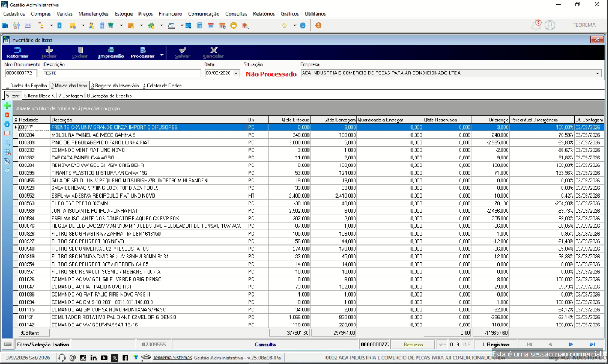Click the pencil edit icon in sidebar
The width and height of the screenshot is (608, 364).
pyautogui.click(x=7, y=161)
